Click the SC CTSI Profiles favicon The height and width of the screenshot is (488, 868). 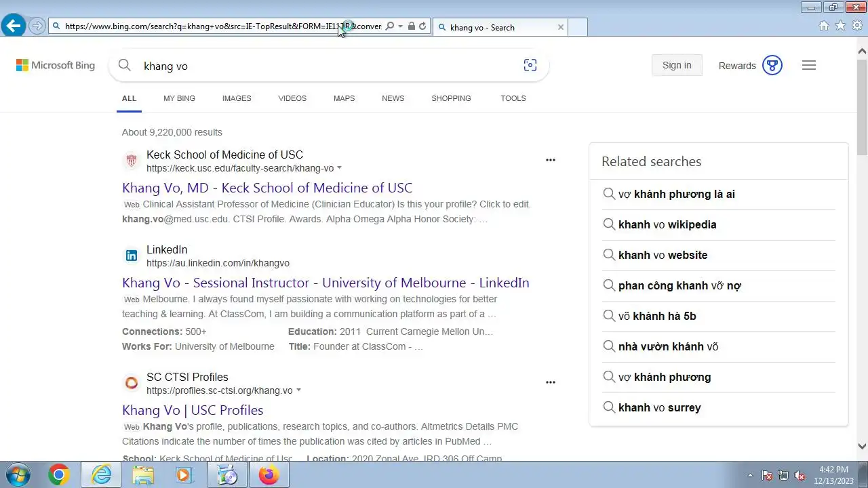132,383
